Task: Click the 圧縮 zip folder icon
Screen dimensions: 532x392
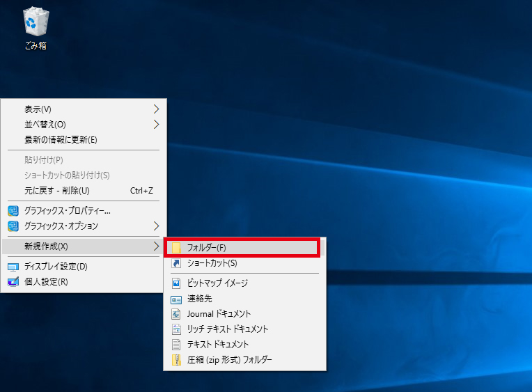Action: (x=176, y=360)
